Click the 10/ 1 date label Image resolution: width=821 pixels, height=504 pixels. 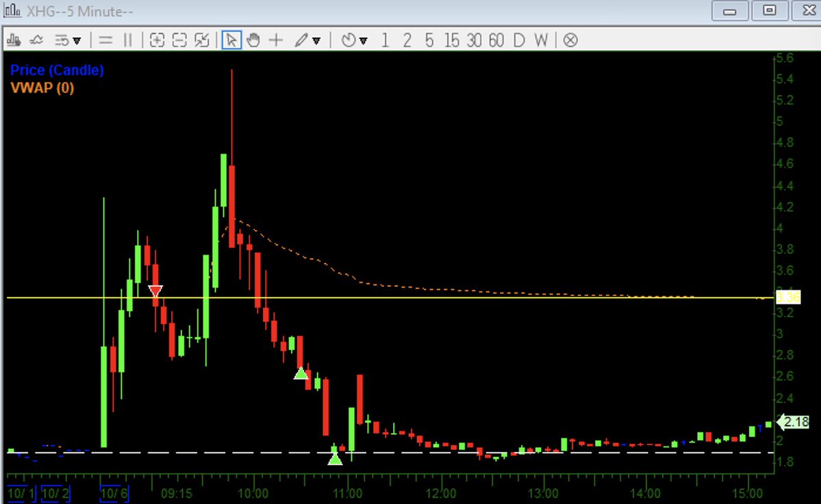click(21, 493)
